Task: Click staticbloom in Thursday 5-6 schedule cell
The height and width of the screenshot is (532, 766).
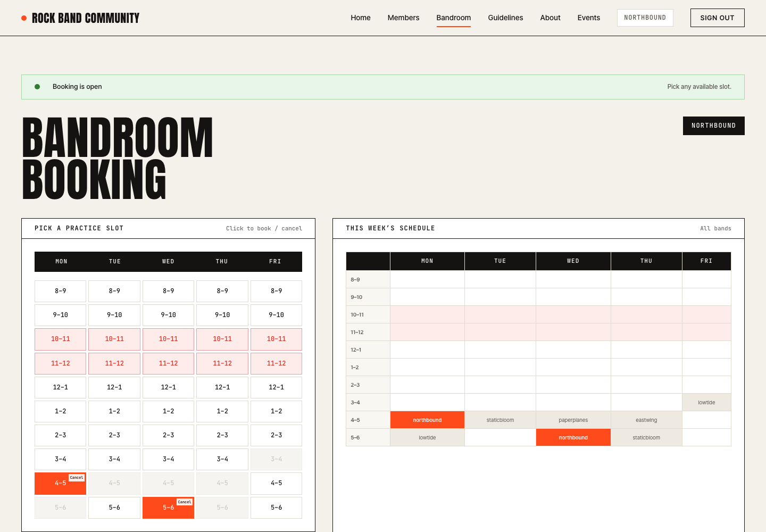Action: tap(646, 438)
